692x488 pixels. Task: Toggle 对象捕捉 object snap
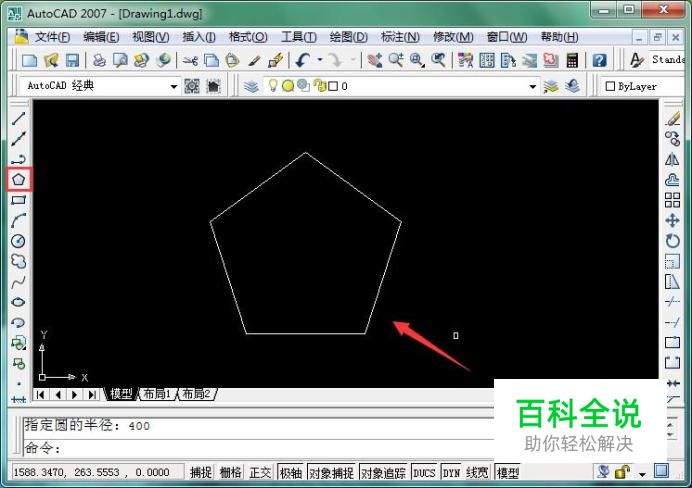331,473
